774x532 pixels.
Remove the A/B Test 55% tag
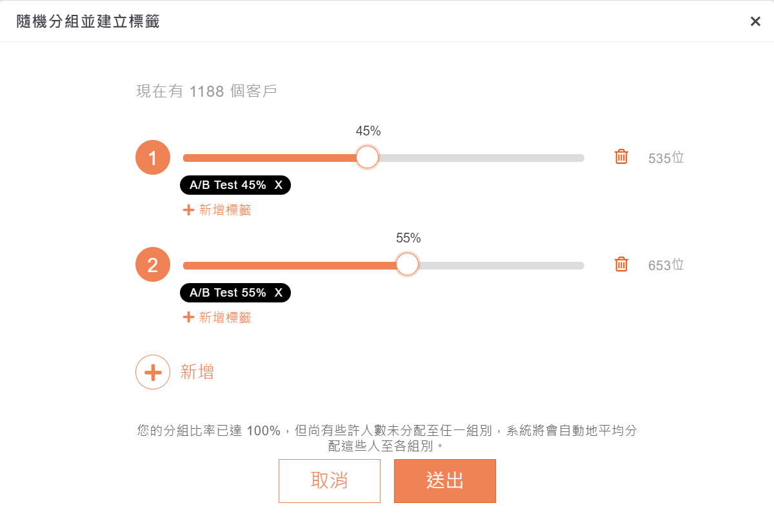[x=279, y=293]
